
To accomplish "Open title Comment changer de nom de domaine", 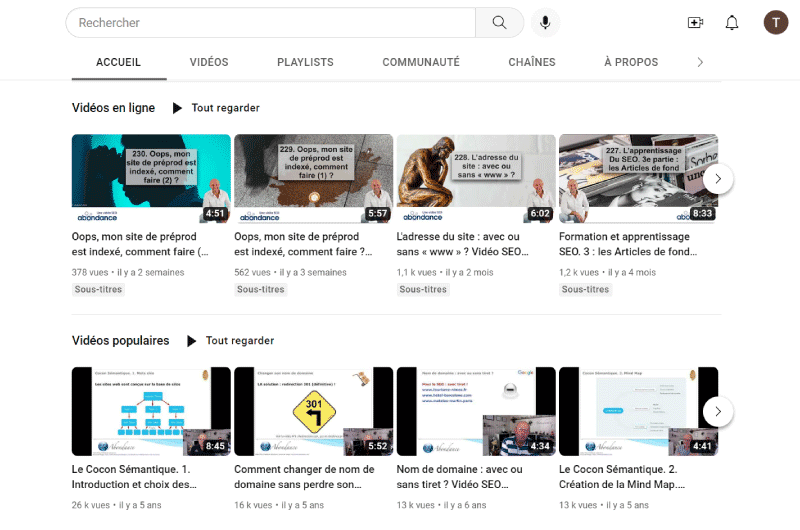I will point(304,477).
